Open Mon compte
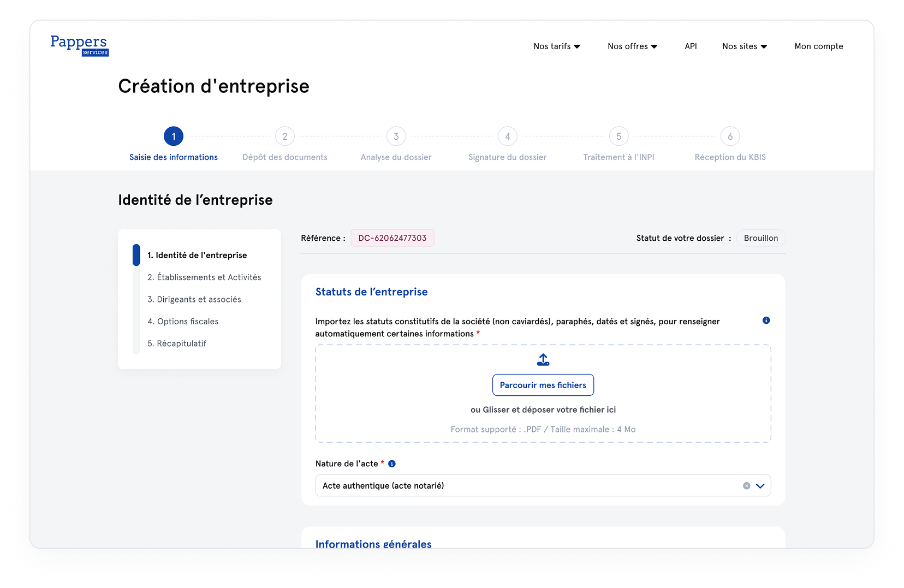904x588 pixels. click(818, 46)
